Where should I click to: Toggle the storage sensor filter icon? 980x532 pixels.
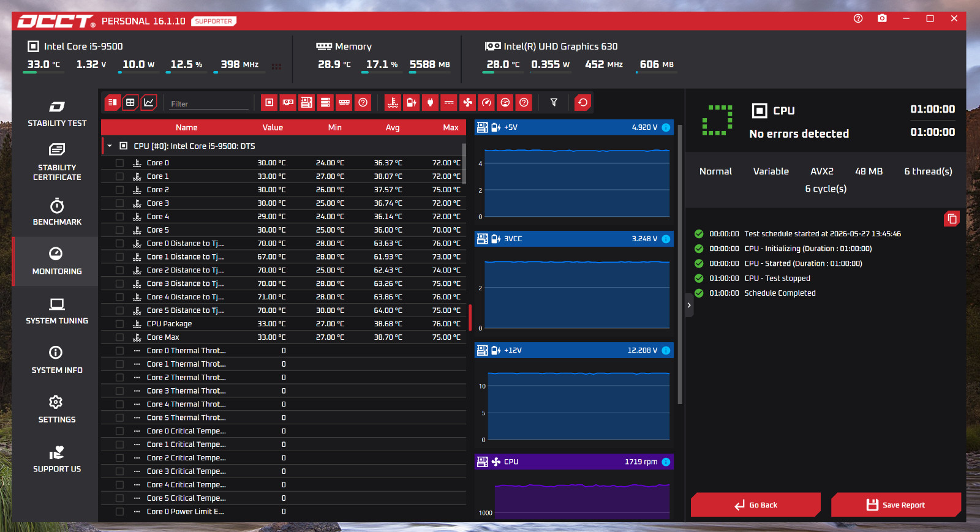point(326,103)
